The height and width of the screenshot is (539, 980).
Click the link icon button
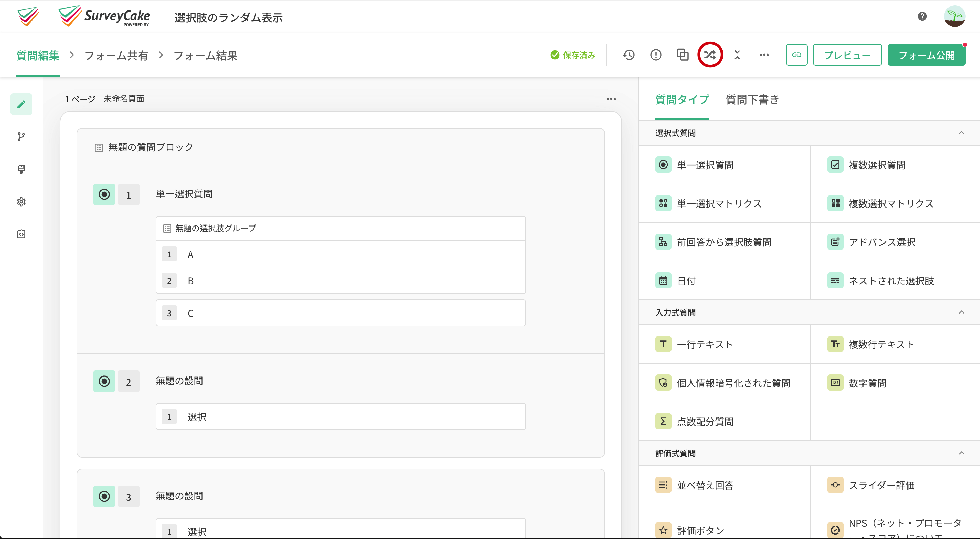[796, 55]
